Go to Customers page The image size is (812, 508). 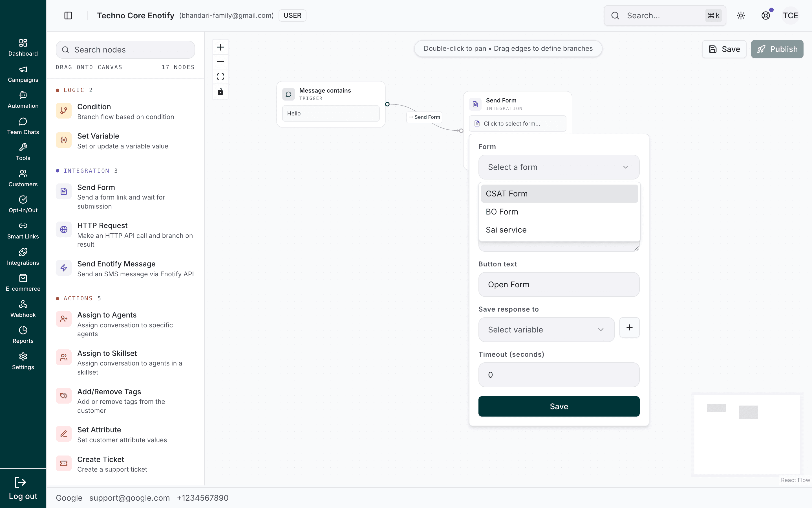point(23,178)
